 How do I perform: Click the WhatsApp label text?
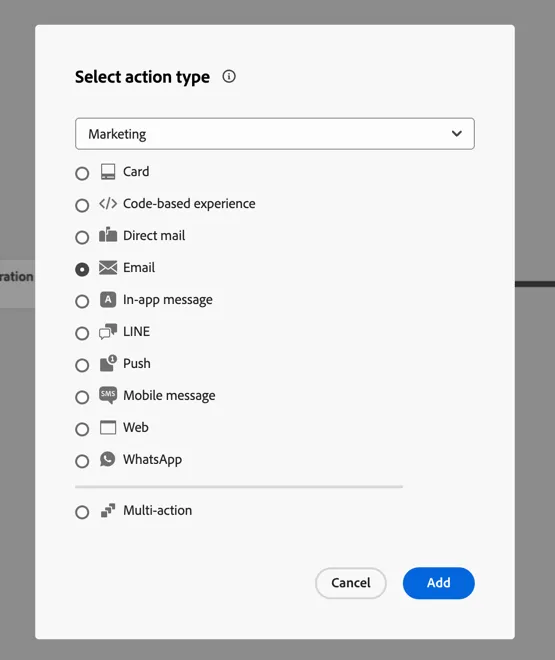152,460
